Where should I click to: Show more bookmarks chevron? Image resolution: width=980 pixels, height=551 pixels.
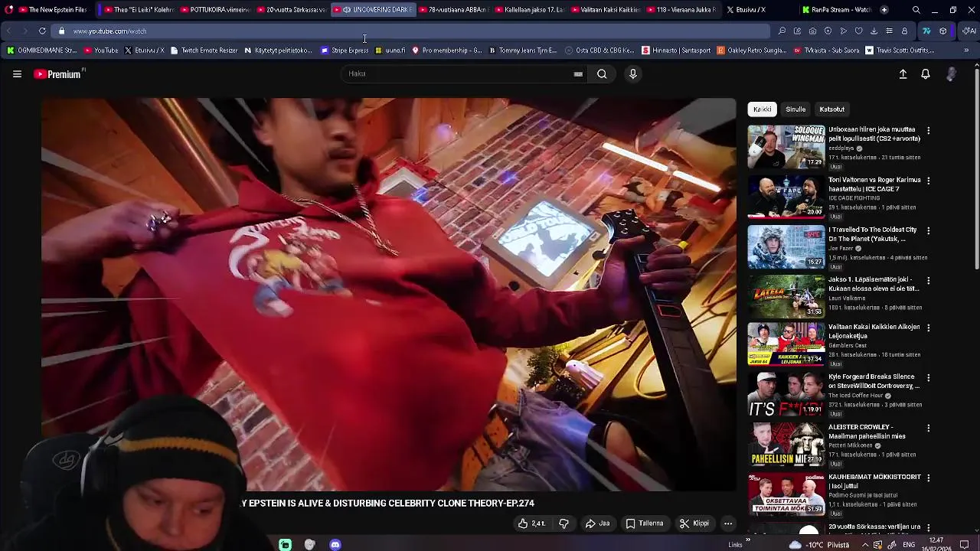click(x=966, y=51)
